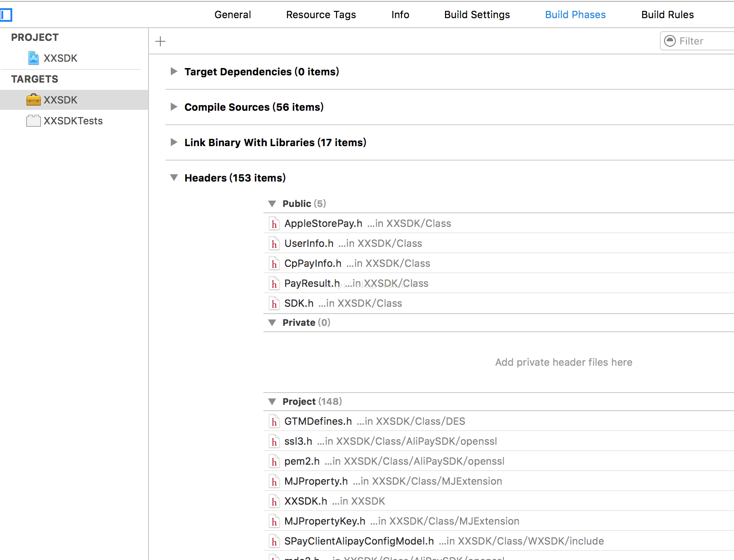This screenshot has height=560, width=734.
Task: Select XXSDK.h in Project headers
Action: [499, 501]
